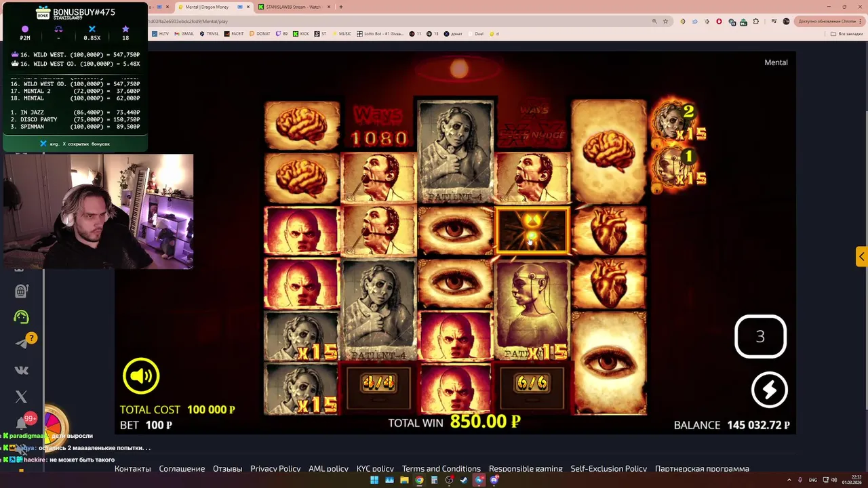Click the 4/4 reel counter box
The width and height of the screenshot is (868, 488).
pos(378,387)
